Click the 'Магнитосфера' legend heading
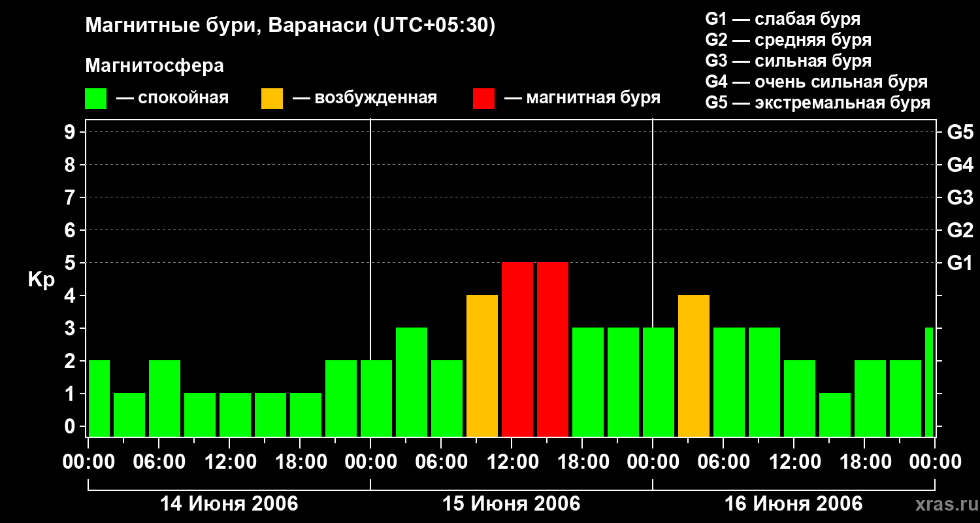The image size is (980, 523). click(154, 66)
